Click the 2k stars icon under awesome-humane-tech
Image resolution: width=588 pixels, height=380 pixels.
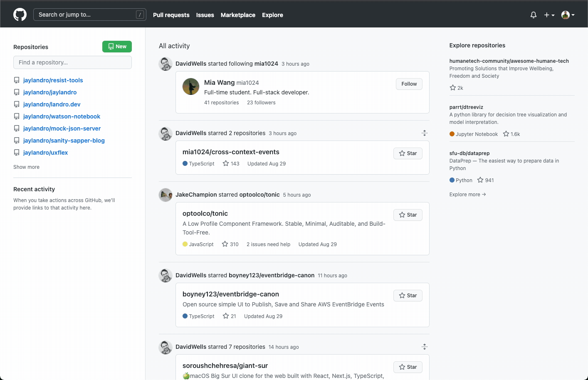[453, 88]
